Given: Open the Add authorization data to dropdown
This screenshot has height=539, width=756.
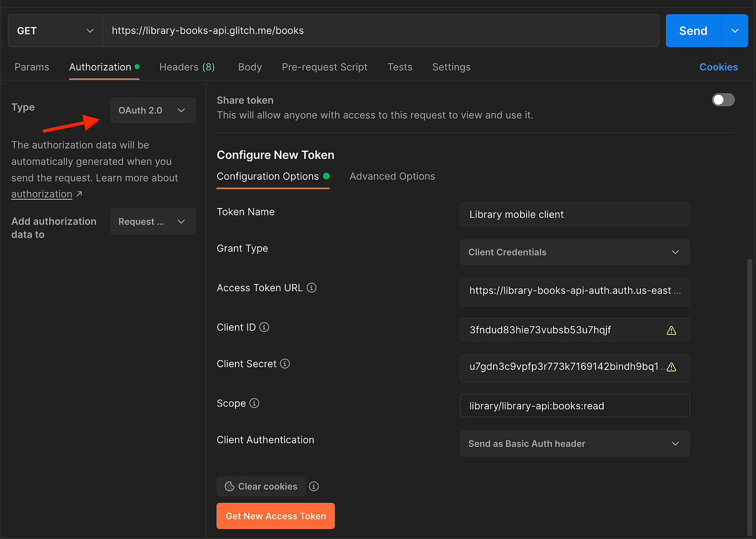Looking at the screenshot, I should [153, 222].
